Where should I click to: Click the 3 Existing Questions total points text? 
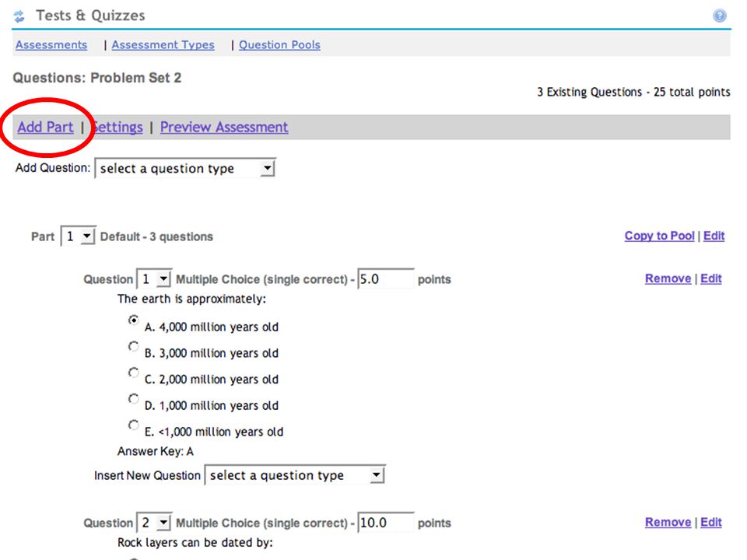(633, 92)
